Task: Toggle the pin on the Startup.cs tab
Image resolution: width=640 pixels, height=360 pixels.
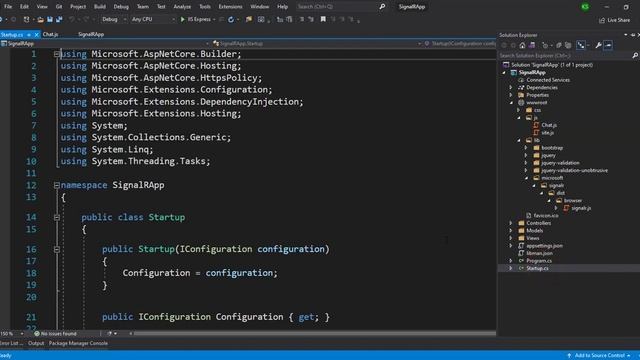Action: (x=29, y=35)
